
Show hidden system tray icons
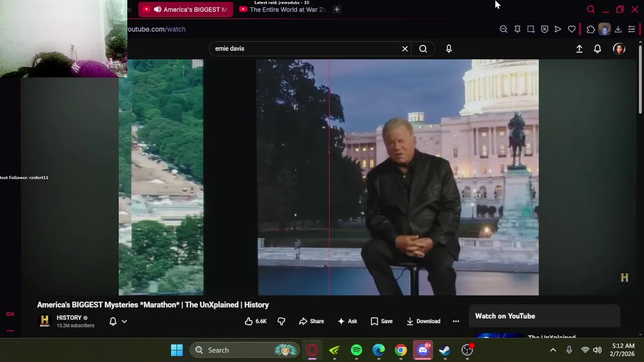tap(553, 350)
